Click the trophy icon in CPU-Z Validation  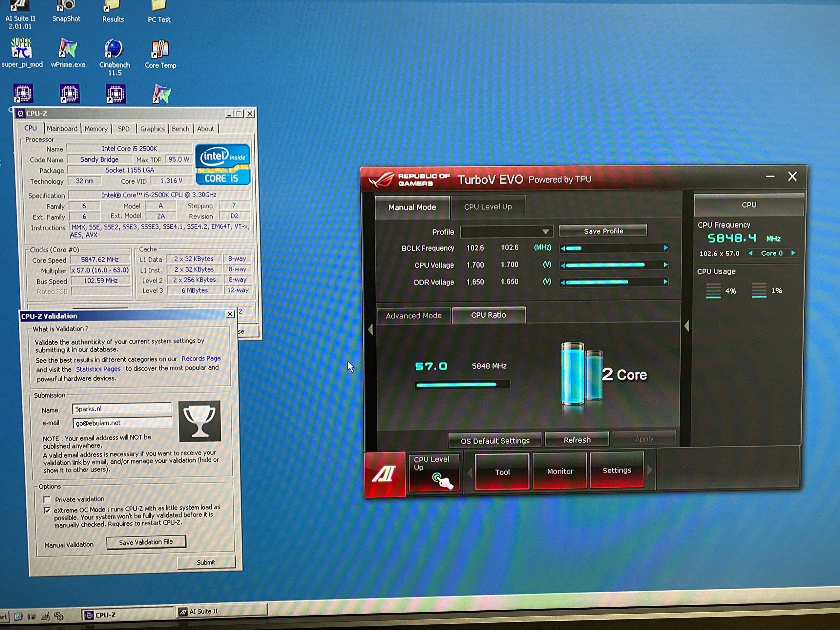click(x=199, y=421)
